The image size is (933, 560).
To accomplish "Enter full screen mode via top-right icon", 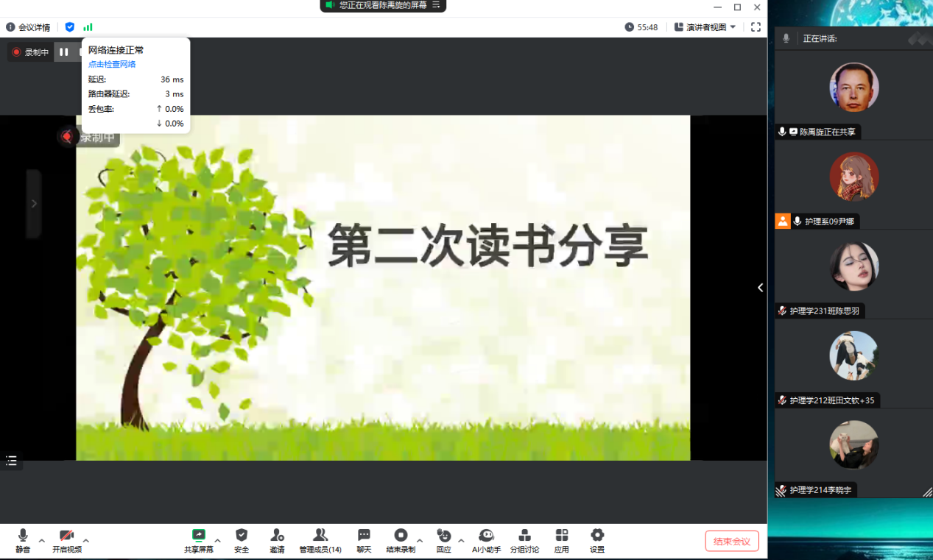I will pyautogui.click(x=756, y=27).
